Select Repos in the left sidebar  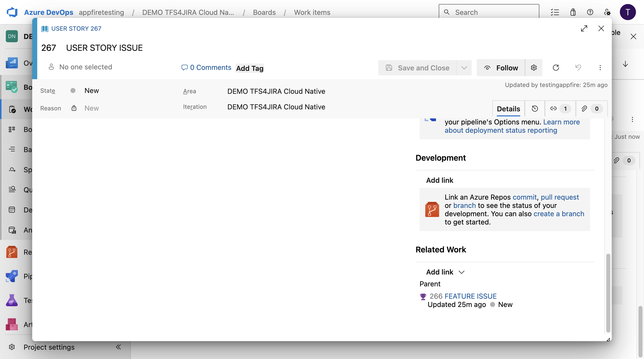pos(12,251)
